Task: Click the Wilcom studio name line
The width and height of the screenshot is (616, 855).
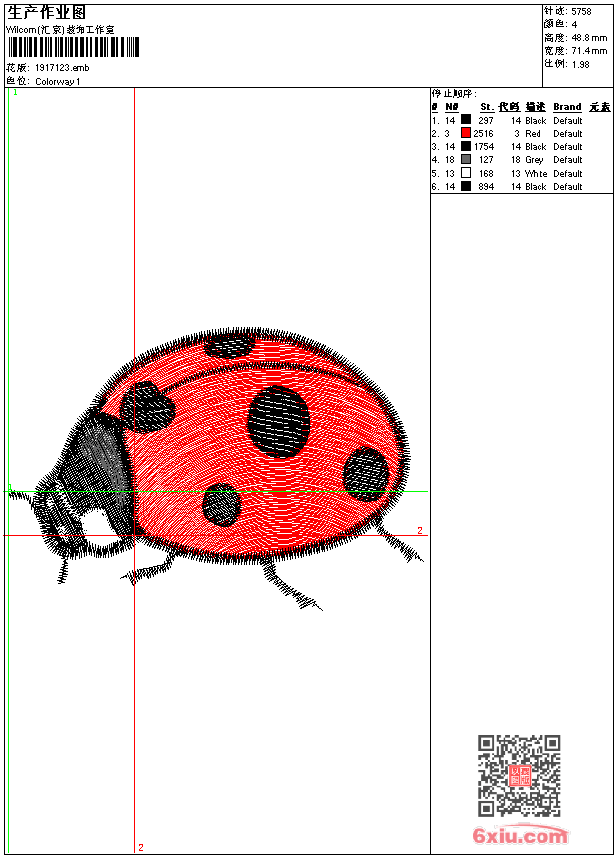Action: point(61,30)
